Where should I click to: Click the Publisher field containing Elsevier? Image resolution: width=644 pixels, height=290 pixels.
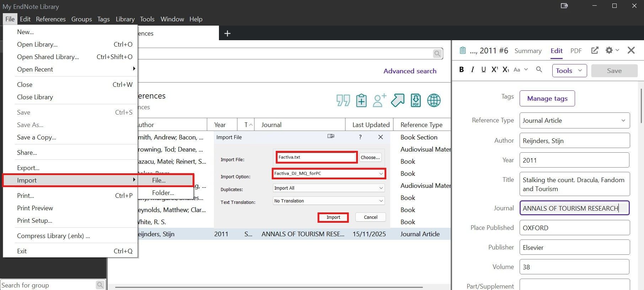click(574, 247)
